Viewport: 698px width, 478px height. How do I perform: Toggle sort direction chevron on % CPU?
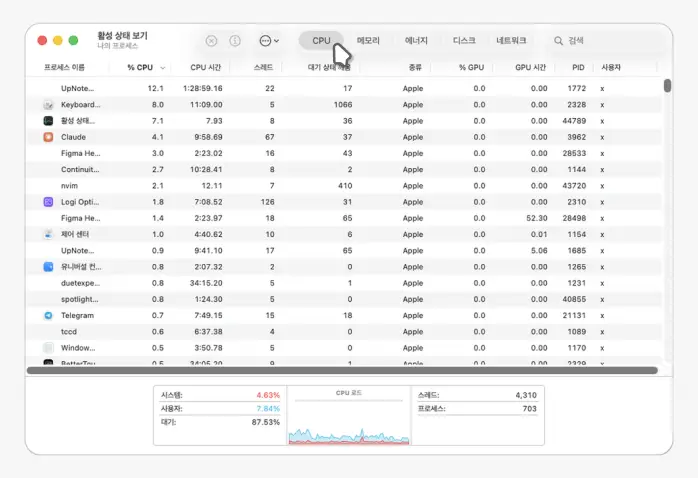point(162,68)
